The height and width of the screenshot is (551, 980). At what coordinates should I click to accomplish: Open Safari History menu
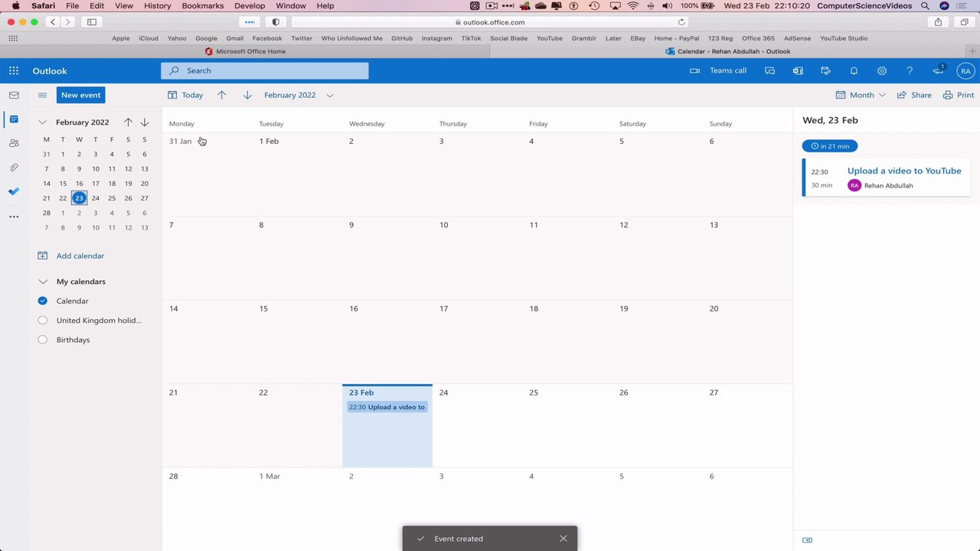click(158, 5)
